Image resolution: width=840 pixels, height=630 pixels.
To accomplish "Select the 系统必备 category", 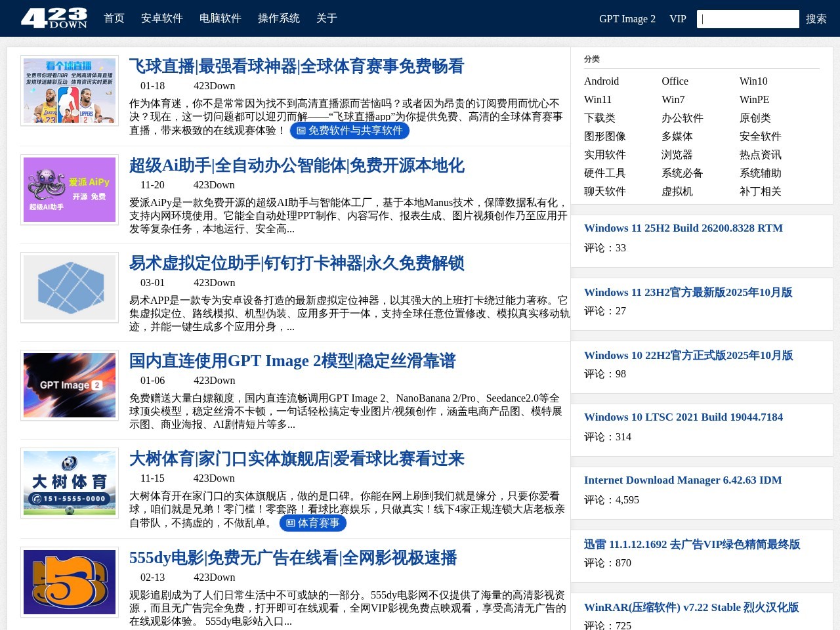I will pos(682,173).
